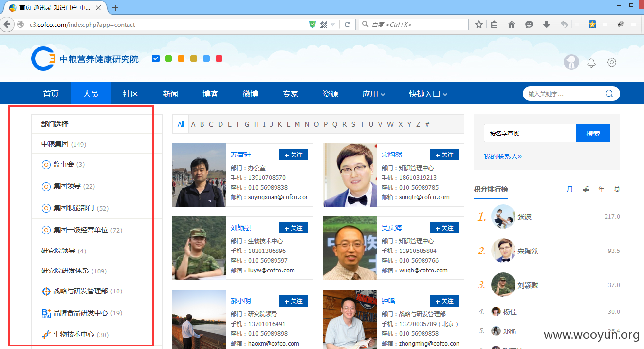Click 杨佳 in ranking list
Image resolution: width=644 pixels, height=349 pixels.
[510, 311]
